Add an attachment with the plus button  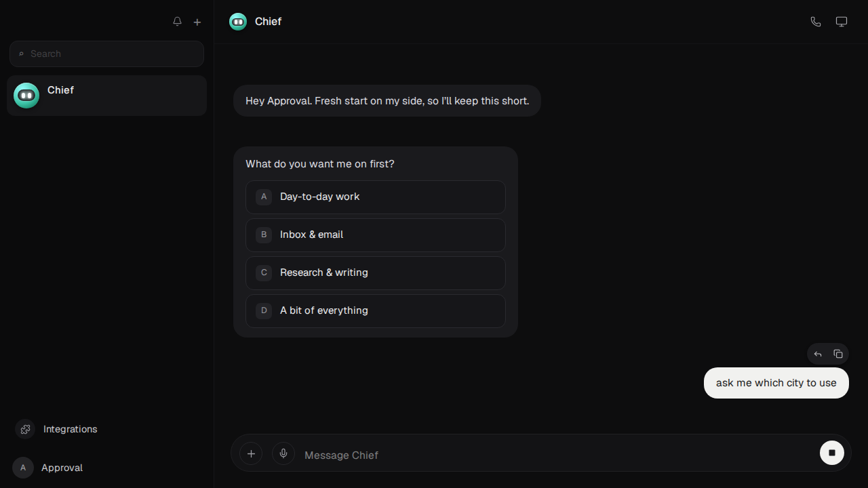(x=251, y=453)
